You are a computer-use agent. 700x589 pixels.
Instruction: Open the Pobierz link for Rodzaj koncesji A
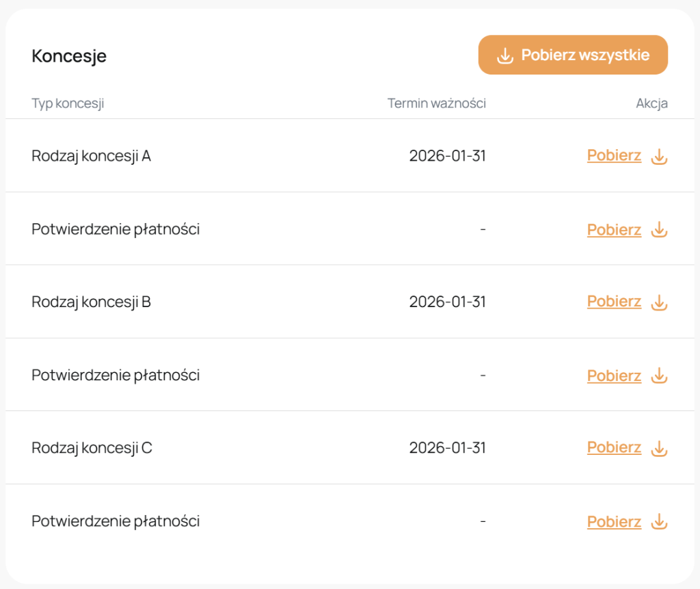pos(614,156)
